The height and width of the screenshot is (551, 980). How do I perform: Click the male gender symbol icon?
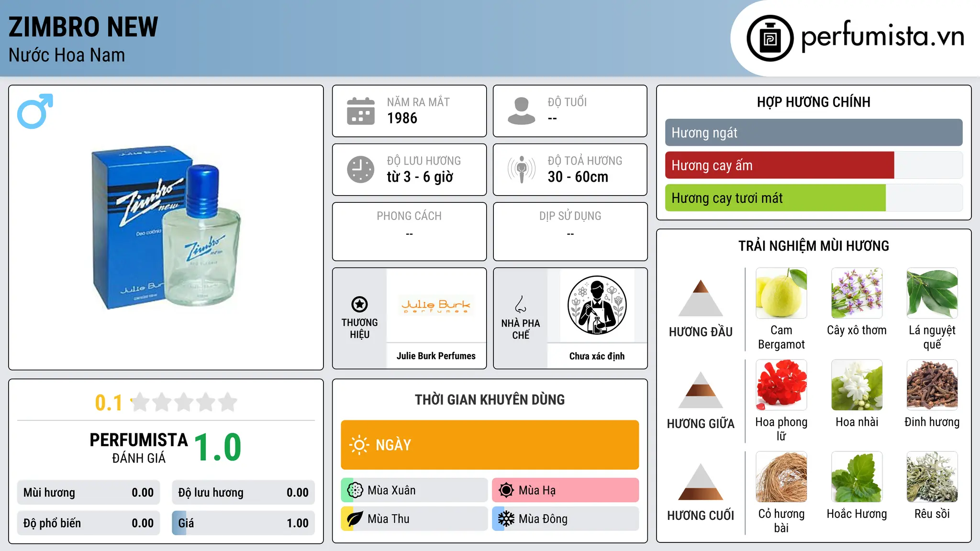coord(35,111)
